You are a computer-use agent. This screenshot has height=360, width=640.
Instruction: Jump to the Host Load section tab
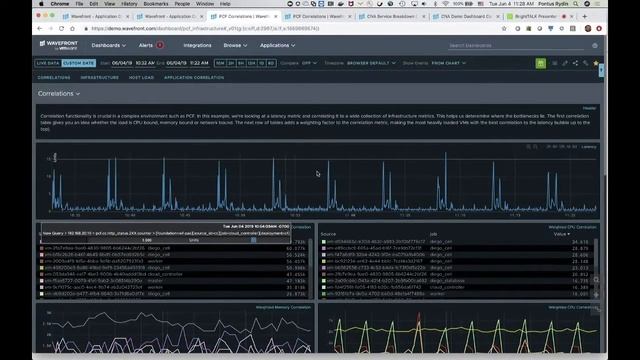point(141,78)
